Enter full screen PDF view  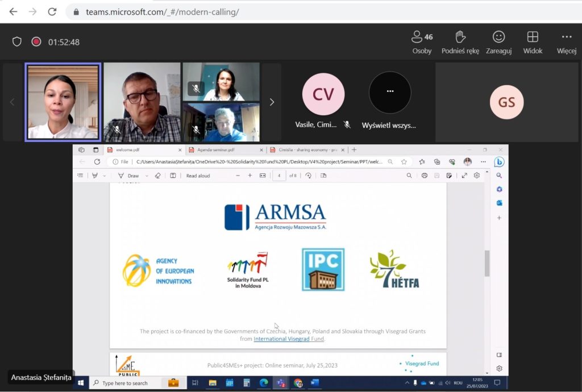pos(464,176)
